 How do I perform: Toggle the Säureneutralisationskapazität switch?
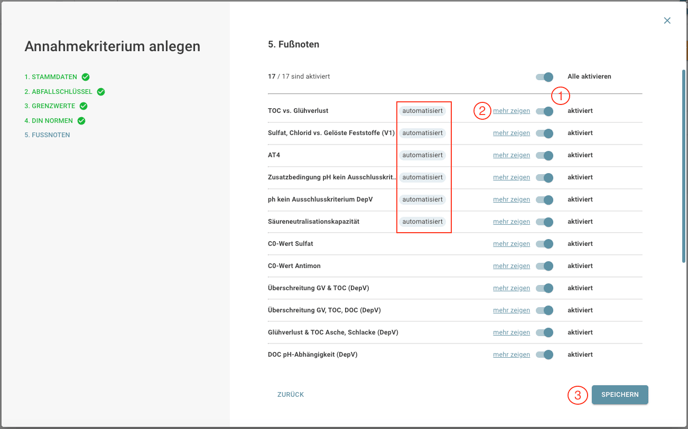pyautogui.click(x=545, y=222)
